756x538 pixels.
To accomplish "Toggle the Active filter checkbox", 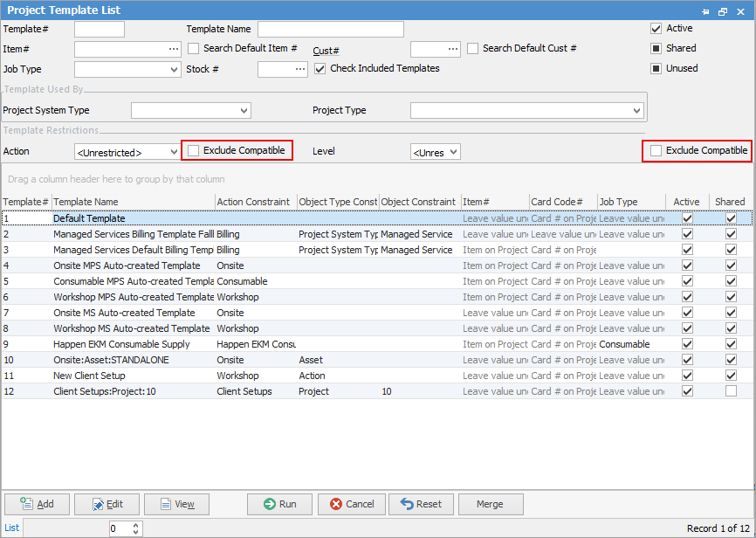I will click(656, 29).
